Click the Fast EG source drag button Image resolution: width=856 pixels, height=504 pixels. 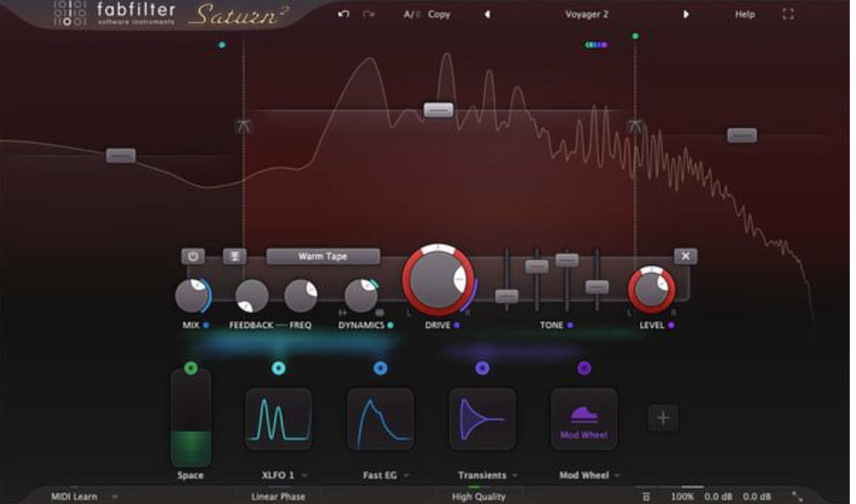[x=381, y=368]
